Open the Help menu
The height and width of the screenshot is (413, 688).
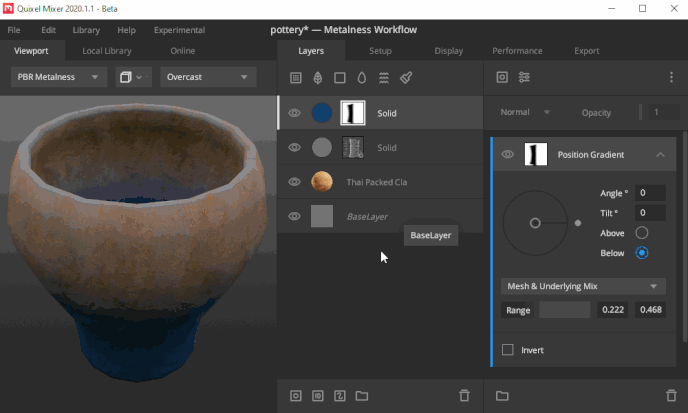[126, 30]
